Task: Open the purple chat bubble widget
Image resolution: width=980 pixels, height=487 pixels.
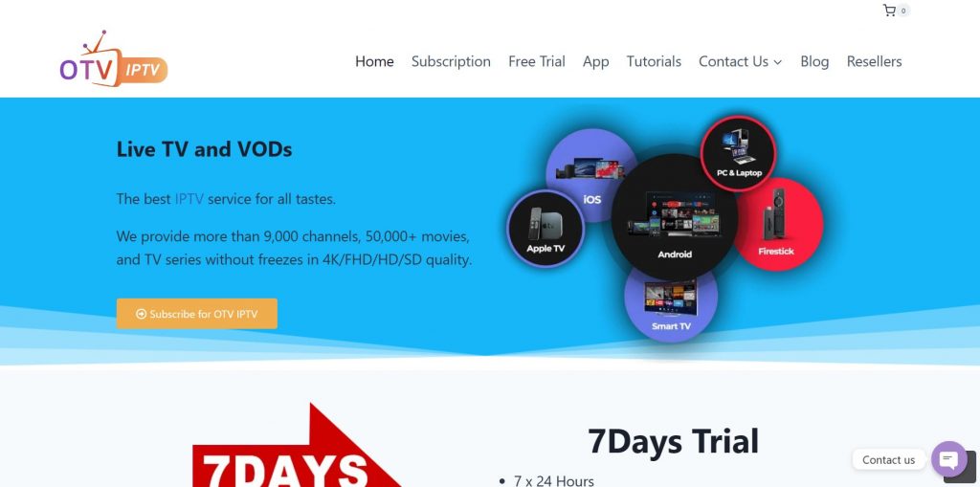Action: [x=948, y=459]
